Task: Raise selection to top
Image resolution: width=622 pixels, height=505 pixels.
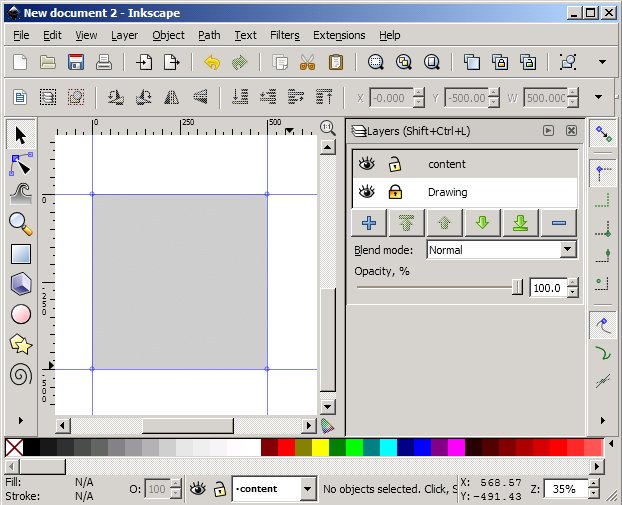Action: (x=324, y=97)
